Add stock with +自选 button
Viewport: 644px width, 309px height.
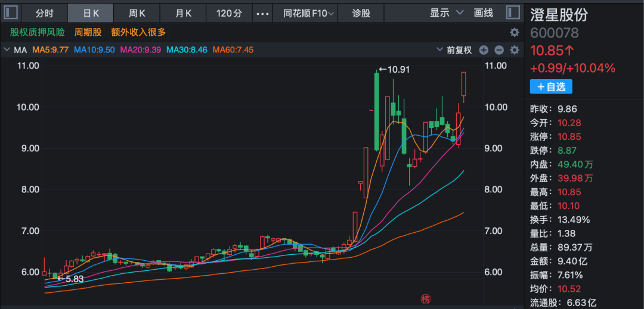tap(551, 87)
